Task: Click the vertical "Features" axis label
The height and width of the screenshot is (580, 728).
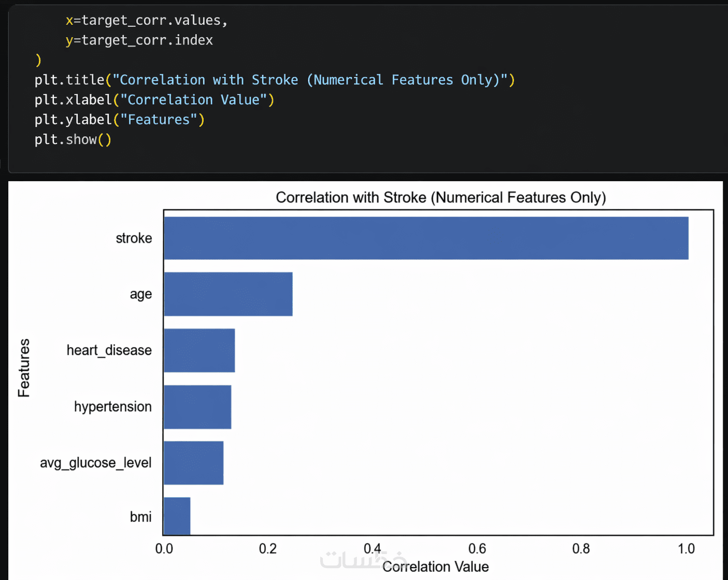Action: pos(24,368)
